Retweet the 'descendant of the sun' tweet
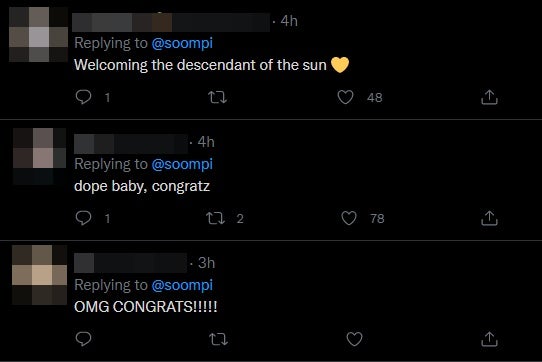Screen dimensions: 542x362 (217, 98)
